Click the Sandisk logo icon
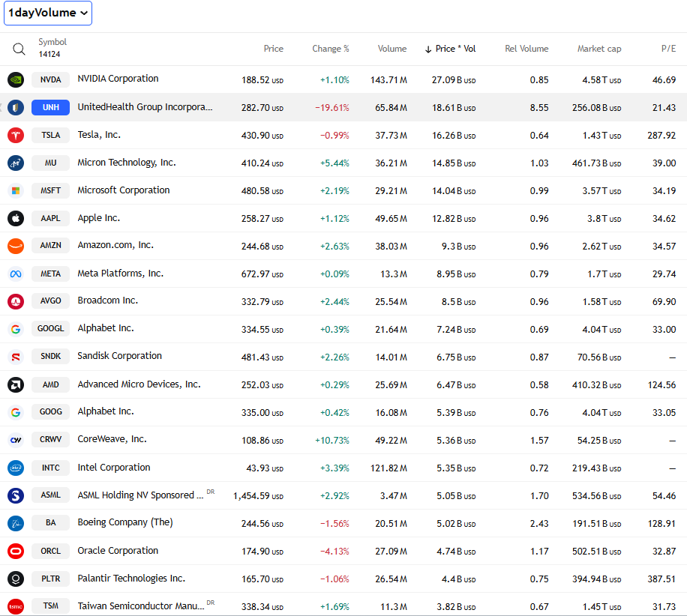The image size is (687, 616). [x=16, y=357]
